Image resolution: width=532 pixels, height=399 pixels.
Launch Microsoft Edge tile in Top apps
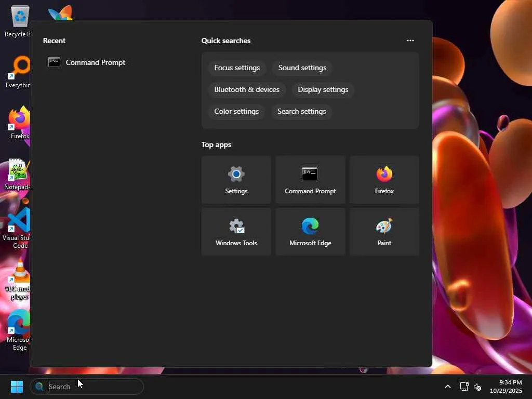310,232
